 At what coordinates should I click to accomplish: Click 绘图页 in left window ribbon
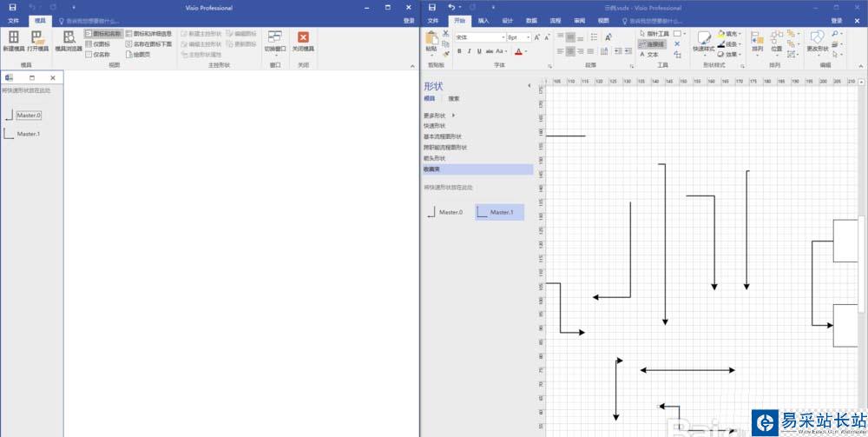(138, 54)
